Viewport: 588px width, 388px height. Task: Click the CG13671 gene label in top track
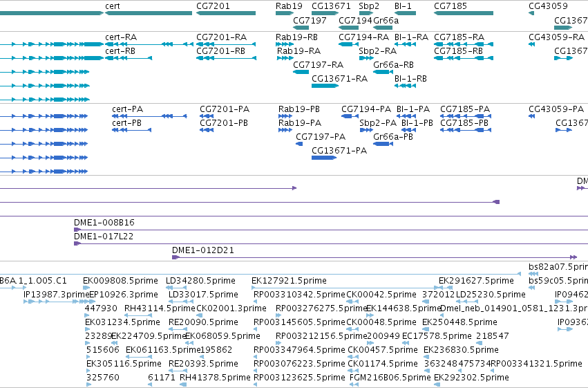click(x=331, y=6)
